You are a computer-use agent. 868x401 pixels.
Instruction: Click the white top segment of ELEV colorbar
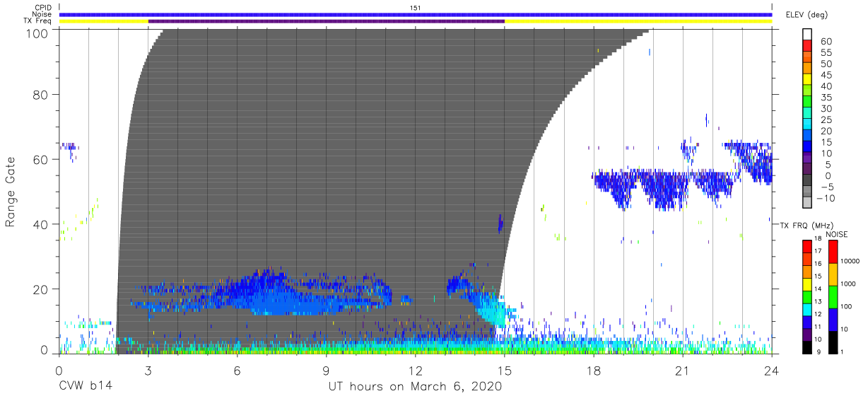click(808, 33)
